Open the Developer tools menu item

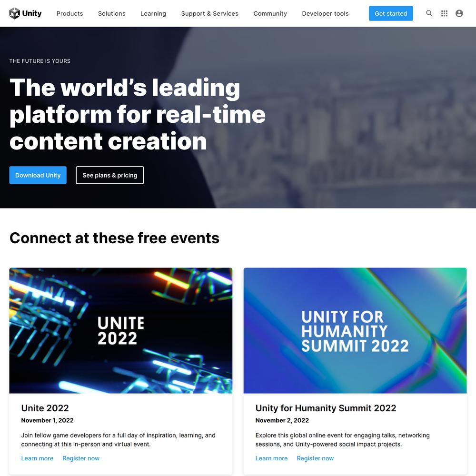[325, 14]
